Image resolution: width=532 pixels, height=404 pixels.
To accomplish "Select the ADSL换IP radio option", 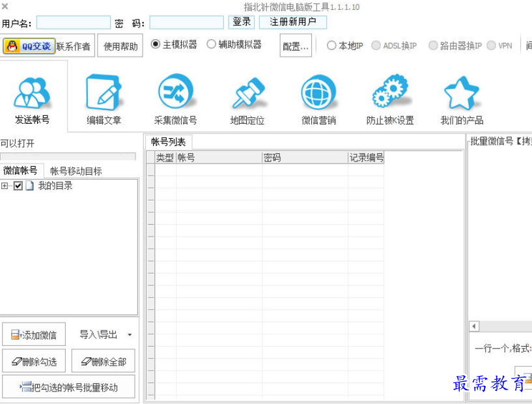I will [x=376, y=46].
